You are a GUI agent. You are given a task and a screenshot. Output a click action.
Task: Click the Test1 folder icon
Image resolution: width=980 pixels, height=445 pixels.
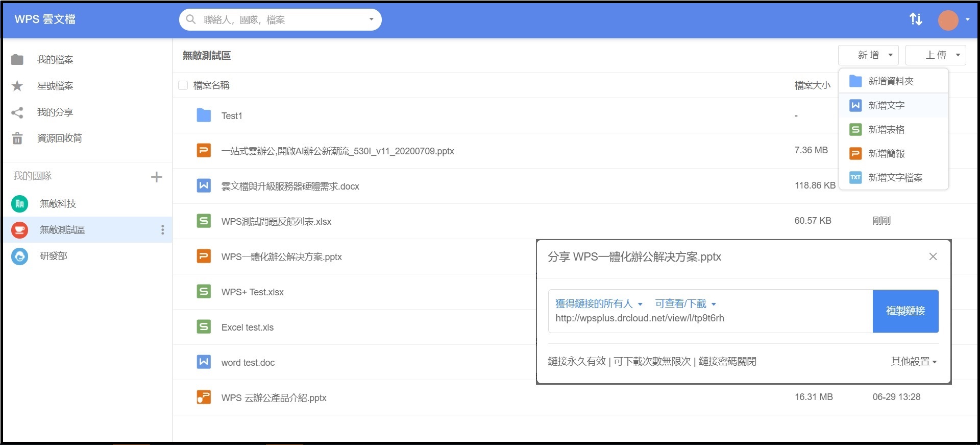click(x=204, y=115)
